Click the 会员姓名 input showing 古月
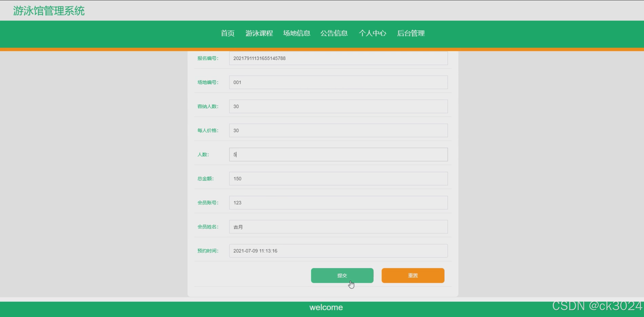The image size is (644, 317). pos(338,227)
